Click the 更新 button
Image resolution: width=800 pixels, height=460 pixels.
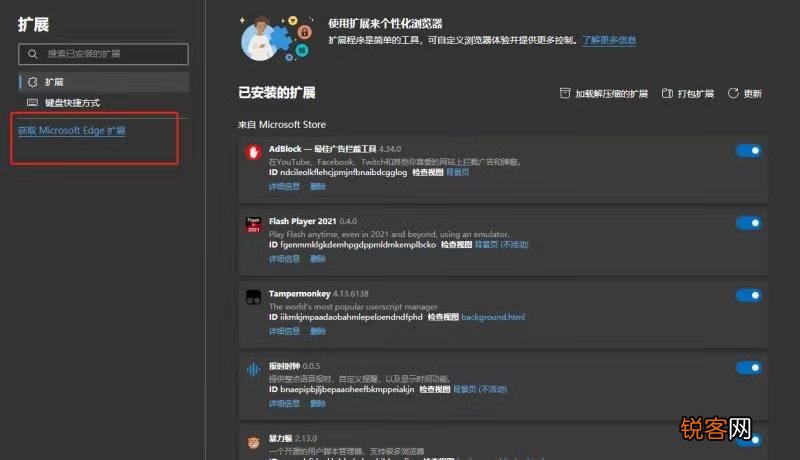pyautogui.click(x=745, y=93)
